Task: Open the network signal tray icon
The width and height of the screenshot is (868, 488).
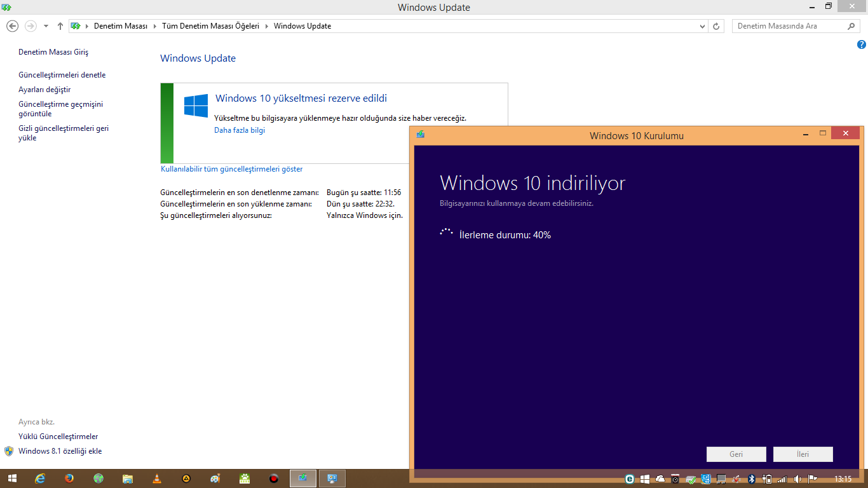Action: 782,479
